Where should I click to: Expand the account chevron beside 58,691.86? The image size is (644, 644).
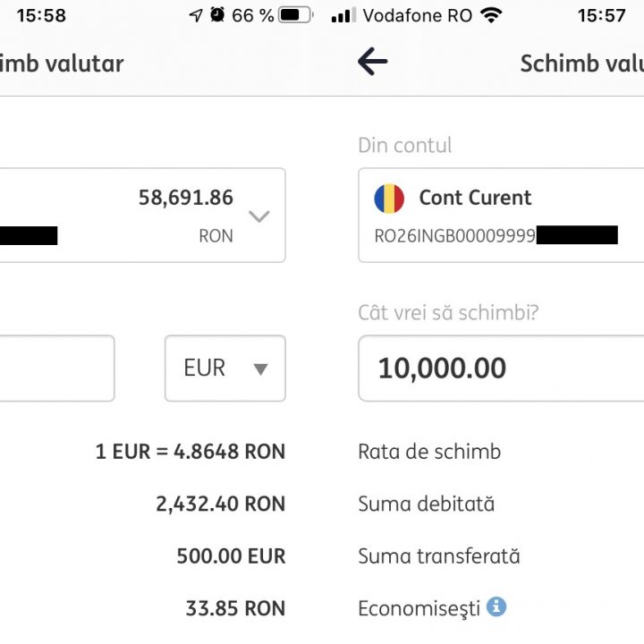point(258,216)
